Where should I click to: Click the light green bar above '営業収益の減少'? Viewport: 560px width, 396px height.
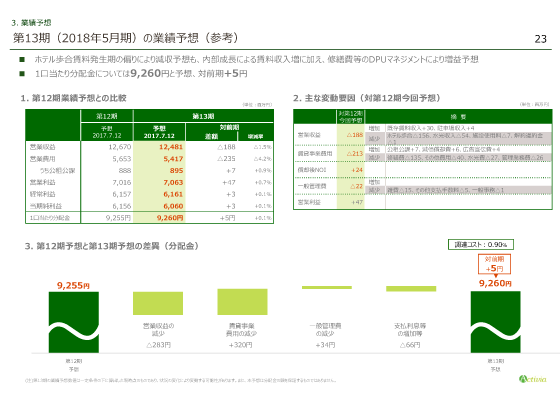pyautogui.click(x=158, y=303)
